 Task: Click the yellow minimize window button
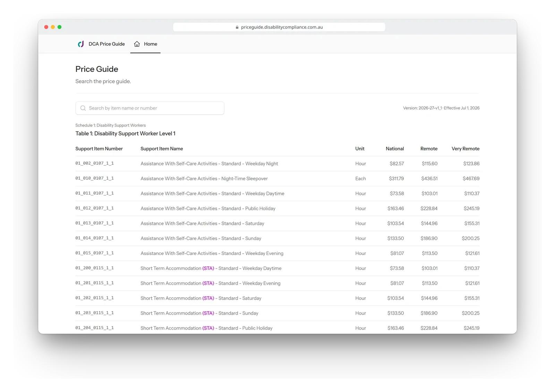click(53, 27)
